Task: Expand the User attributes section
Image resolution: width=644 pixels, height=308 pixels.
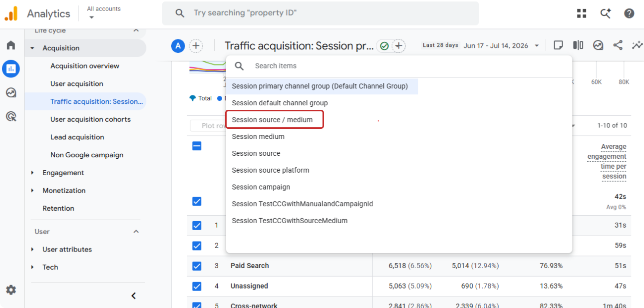Action: click(x=32, y=250)
